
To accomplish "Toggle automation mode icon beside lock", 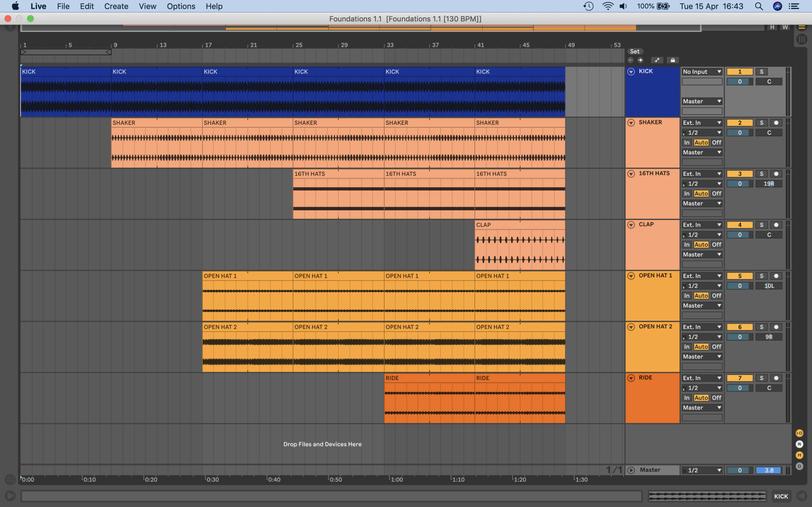I will click(657, 60).
